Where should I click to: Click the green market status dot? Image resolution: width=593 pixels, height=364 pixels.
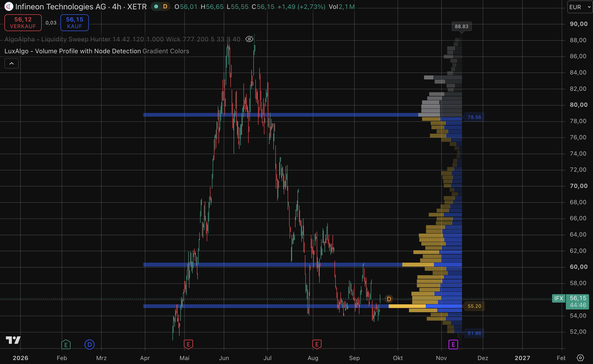(156, 7)
